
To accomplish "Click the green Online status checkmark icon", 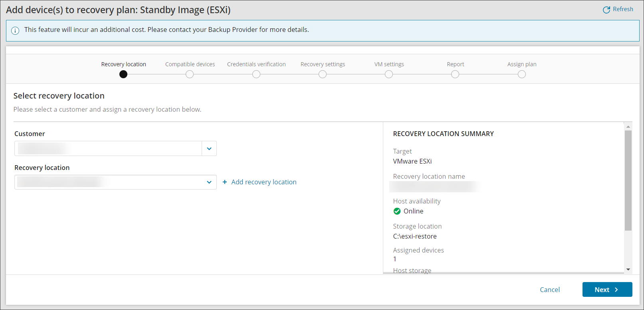I will tap(397, 211).
